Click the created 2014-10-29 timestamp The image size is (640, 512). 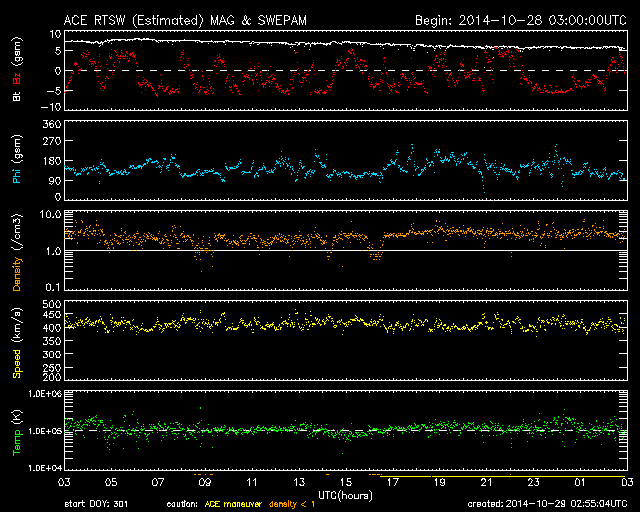(546, 503)
